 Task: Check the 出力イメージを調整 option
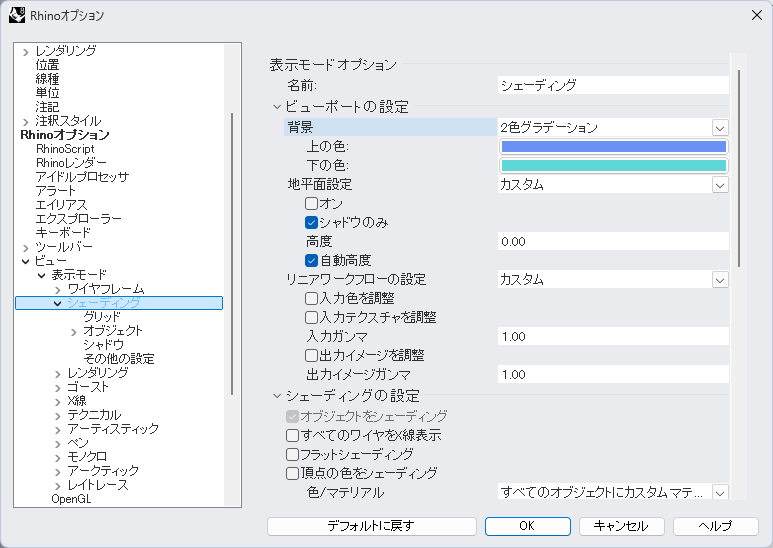coord(311,355)
